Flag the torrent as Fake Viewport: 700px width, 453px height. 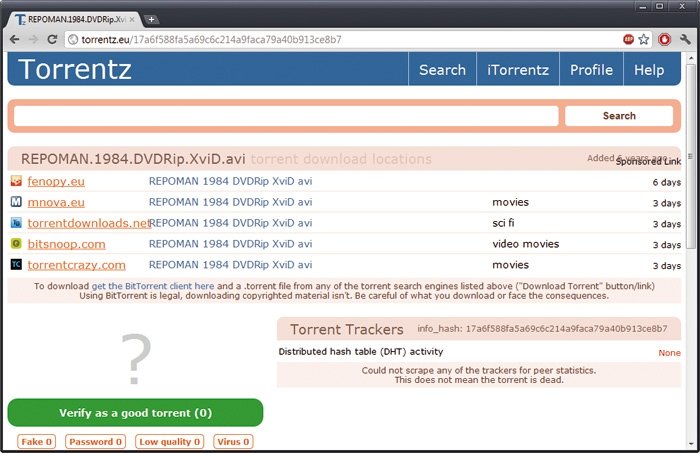[x=37, y=441]
